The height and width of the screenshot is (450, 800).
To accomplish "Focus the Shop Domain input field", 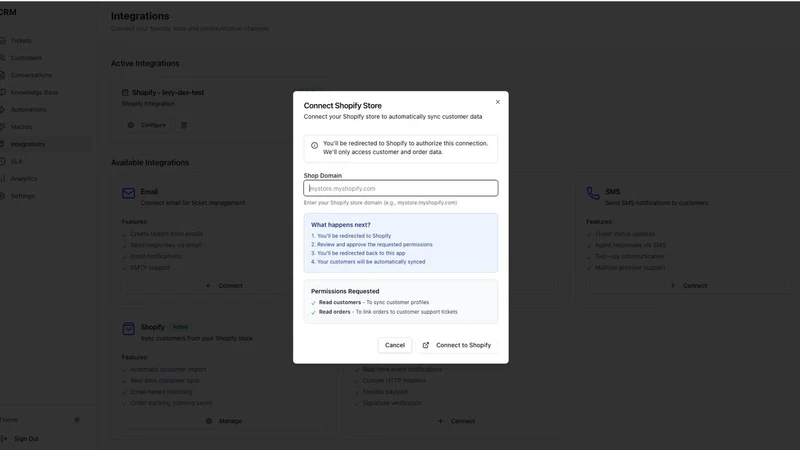I will [x=401, y=188].
